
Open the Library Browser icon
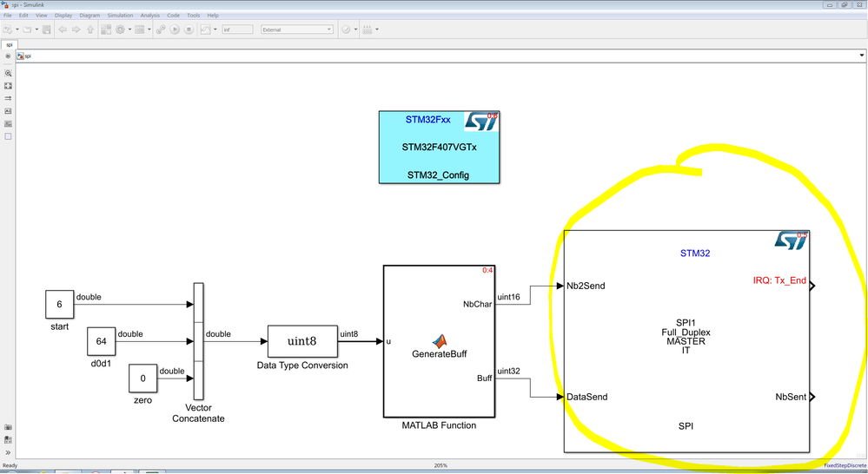tap(106, 30)
